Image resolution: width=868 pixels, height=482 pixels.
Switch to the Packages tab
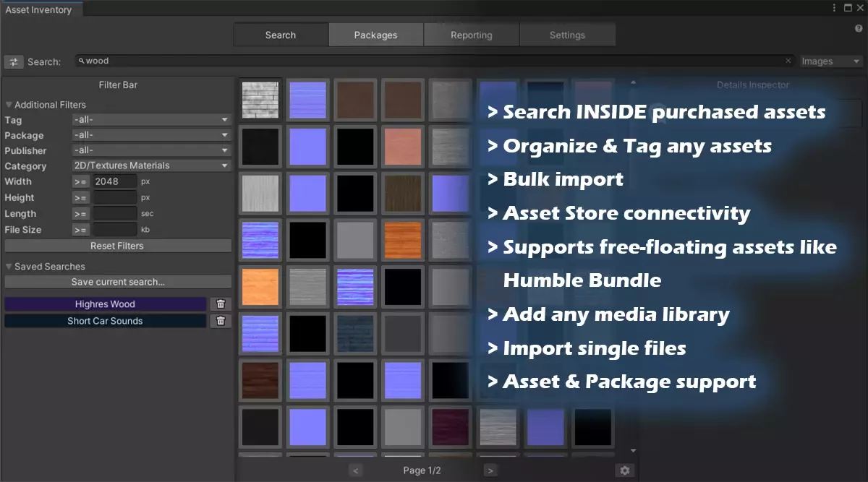[375, 35]
